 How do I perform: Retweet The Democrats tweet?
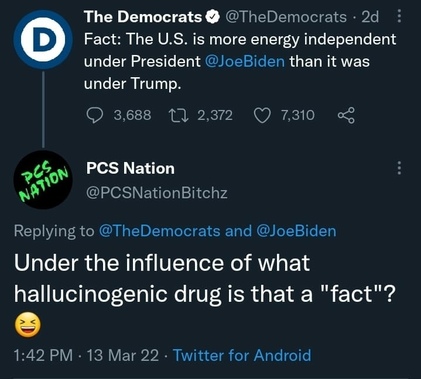178,115
